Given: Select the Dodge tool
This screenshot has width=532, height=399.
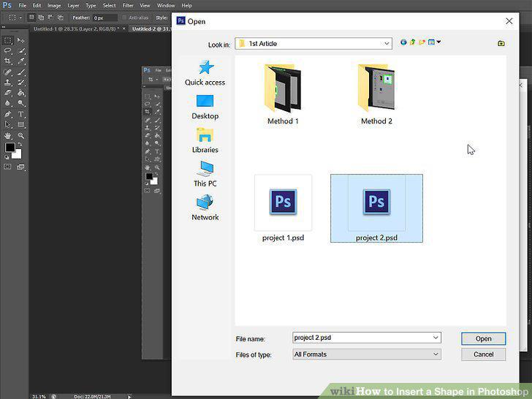Looking at the screenshot, I should click(21, 103).
